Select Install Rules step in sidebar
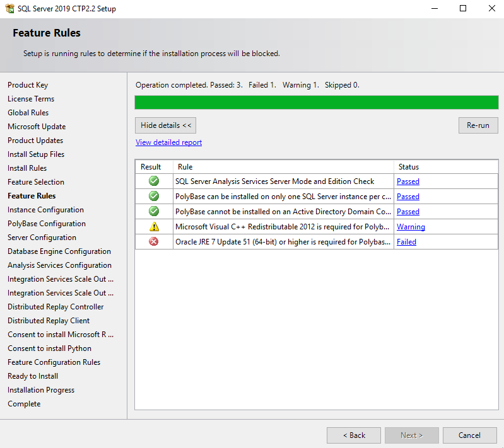The image size is (504, 448). tap(27, 168)
